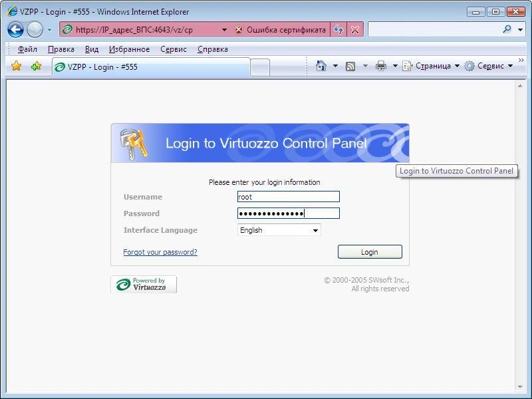Viewport: 532px width, 399px height.
Task: Click the keys icon in login header
Action: [134, 144]
